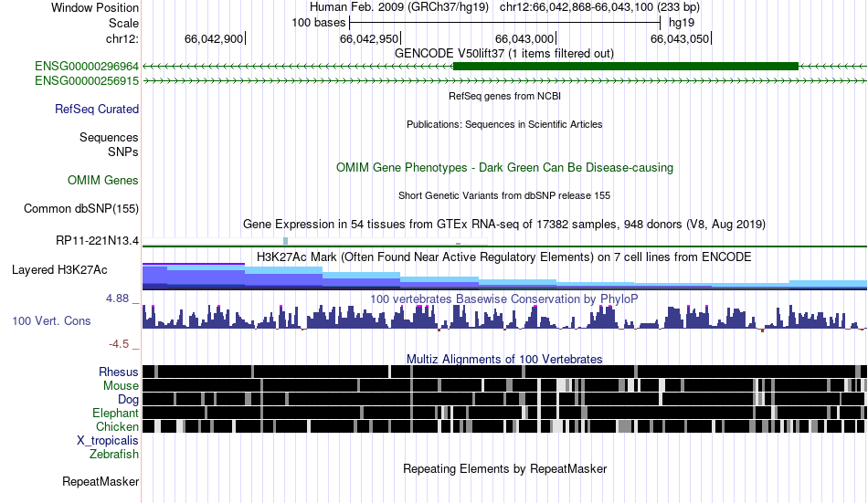Select the Elephant alignment row label

116,414
